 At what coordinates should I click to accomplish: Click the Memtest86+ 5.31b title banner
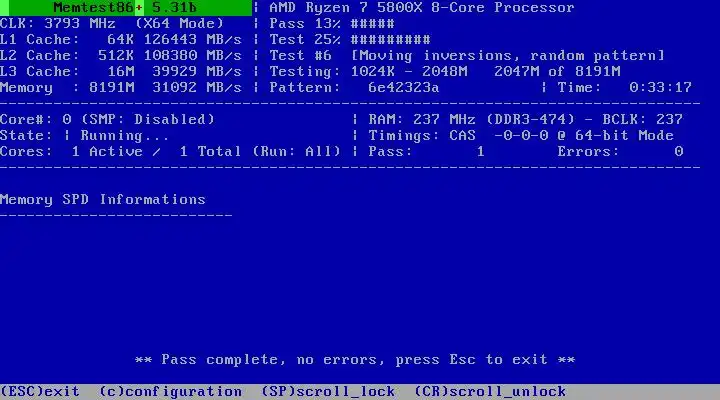click(x=125, y=7)
